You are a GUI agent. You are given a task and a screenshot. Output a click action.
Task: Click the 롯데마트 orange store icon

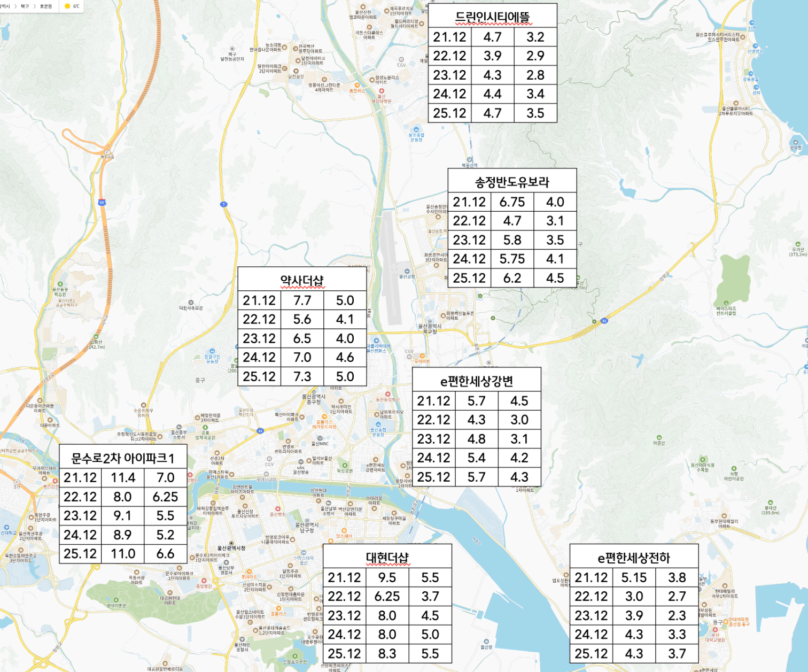pyautogui.click(x=249, y=571)
